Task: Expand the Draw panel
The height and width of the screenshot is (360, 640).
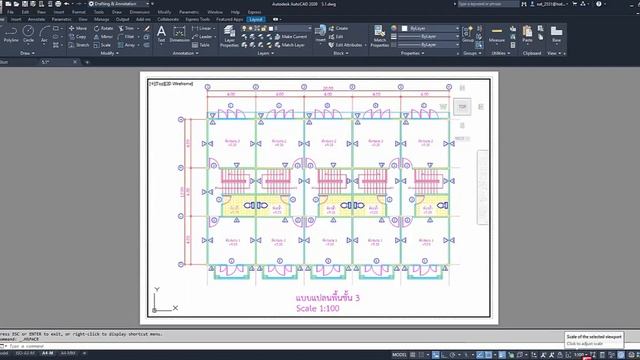Action: 27,53
